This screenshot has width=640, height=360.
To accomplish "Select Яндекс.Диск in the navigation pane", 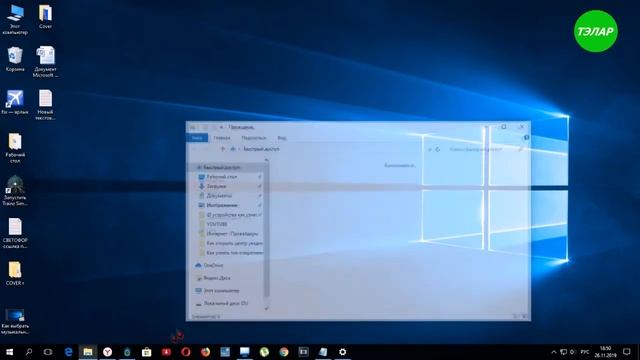I will pos(217,278).
